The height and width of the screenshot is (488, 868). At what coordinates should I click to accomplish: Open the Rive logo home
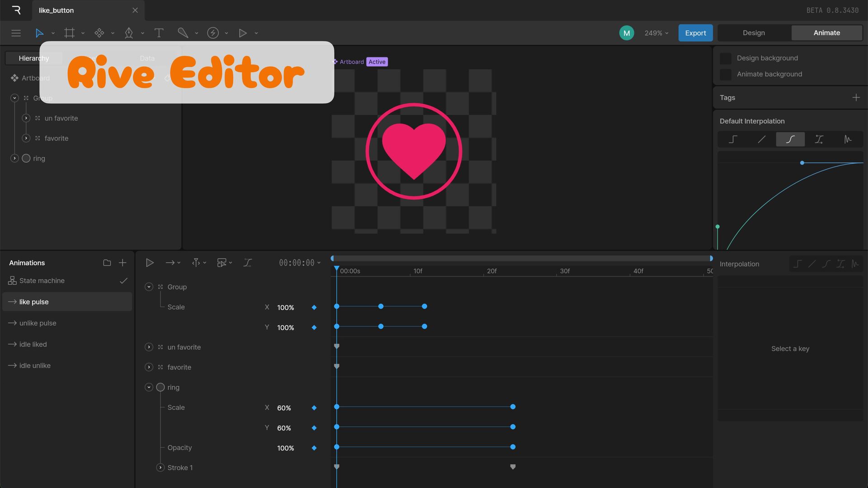16,10
